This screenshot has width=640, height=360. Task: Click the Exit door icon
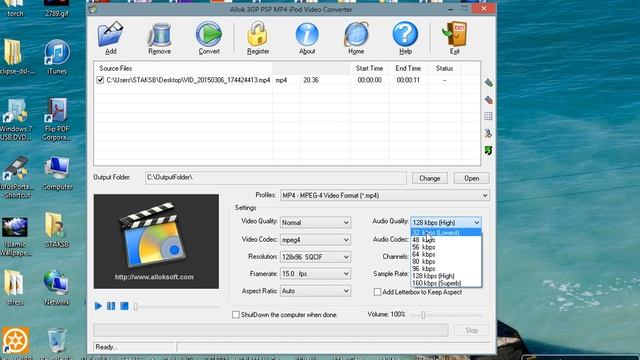tap(454, 38)
